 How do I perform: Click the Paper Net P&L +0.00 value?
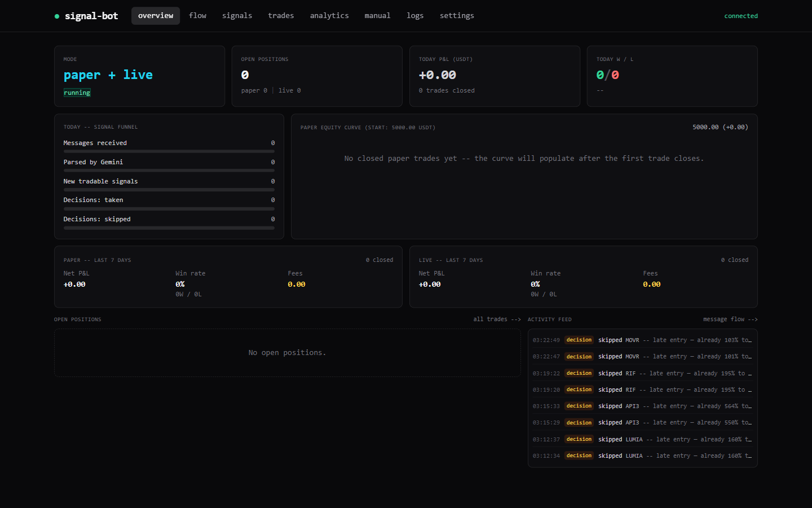coord(74,284)
